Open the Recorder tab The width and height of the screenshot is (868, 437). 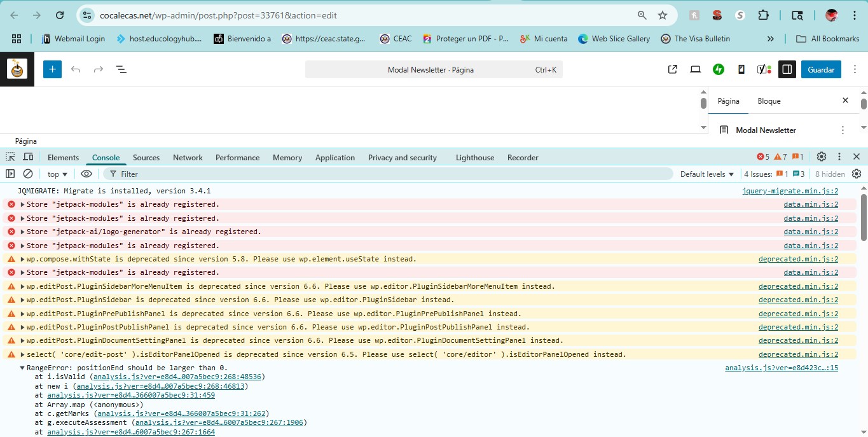tap(523, 157)
